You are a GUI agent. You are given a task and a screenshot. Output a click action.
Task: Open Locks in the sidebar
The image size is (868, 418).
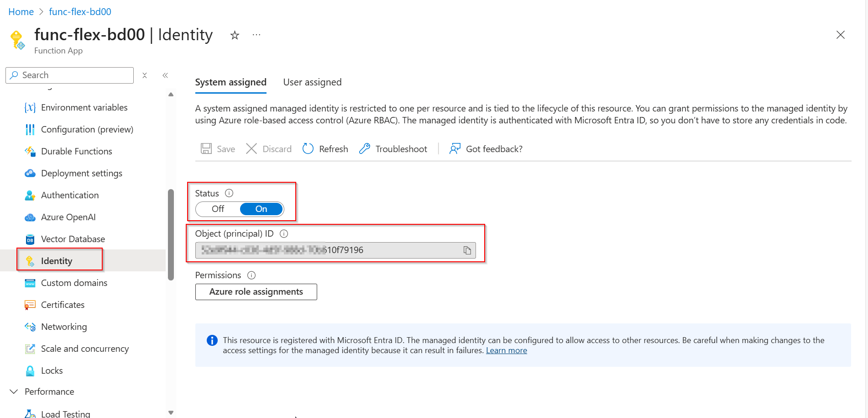coord(52,370)
